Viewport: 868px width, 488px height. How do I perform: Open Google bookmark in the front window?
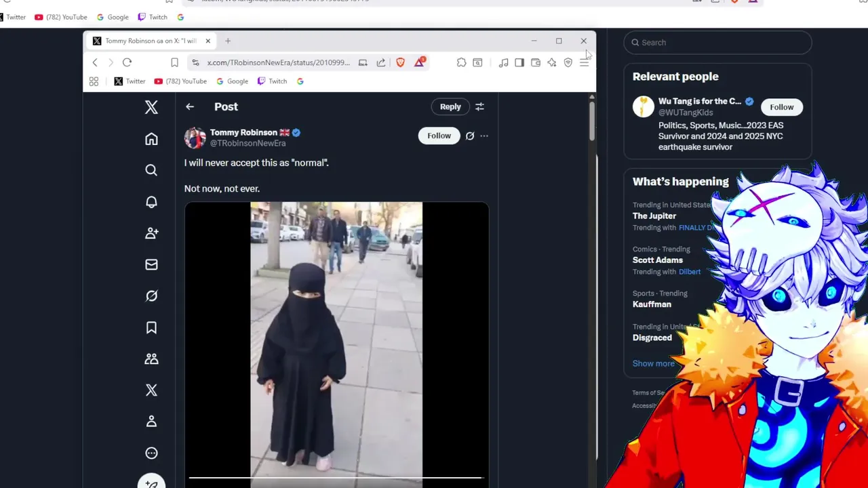tap(232, 81)
